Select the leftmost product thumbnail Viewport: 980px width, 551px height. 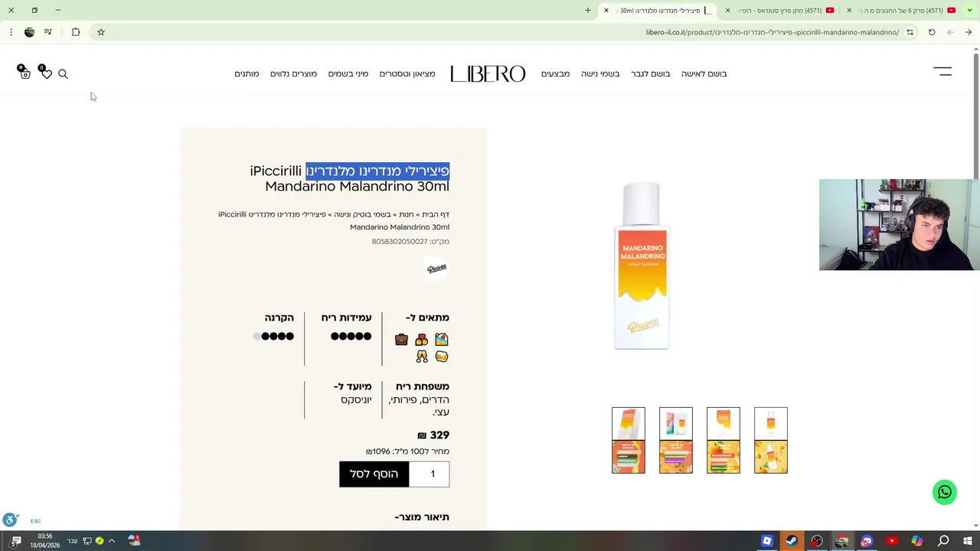point(628,440)
